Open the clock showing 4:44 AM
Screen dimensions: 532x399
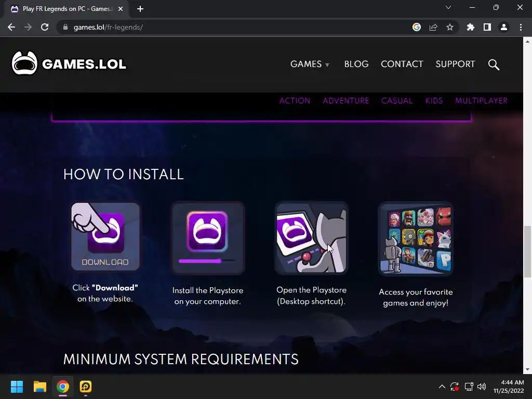tap(508, 387)
